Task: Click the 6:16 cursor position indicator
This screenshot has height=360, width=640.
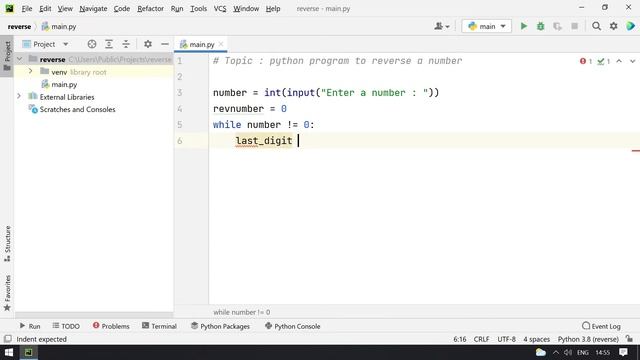Action: 460,339
